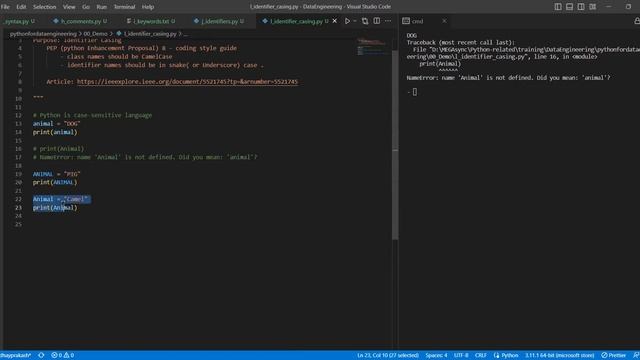The height and width of the screenshot is (360, 640).
Task: Open changes compare icon in editor toolbar
Action: click(365, 21)
